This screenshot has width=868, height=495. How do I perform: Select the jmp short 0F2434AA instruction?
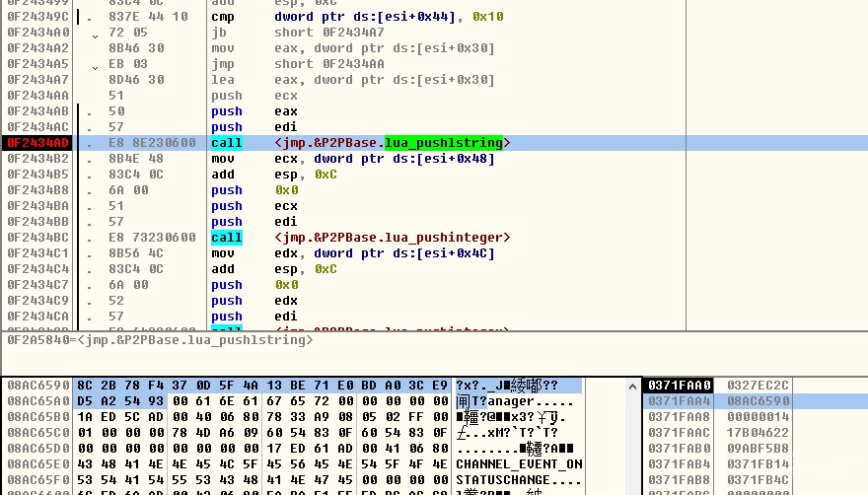tap(297, 64)
